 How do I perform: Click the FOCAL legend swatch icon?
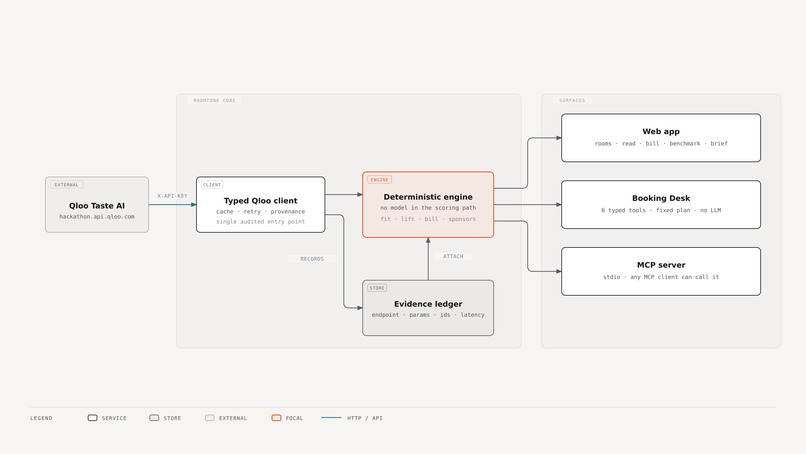(x=277, y=417)
